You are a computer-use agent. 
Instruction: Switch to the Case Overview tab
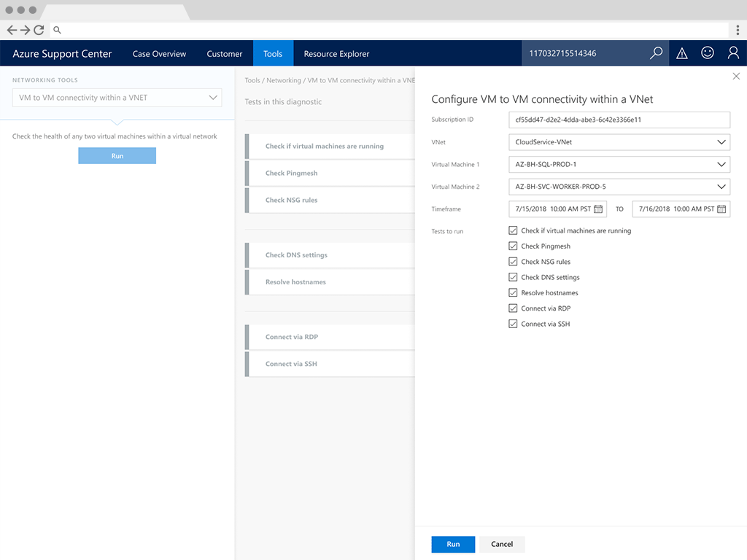[159, 54]
